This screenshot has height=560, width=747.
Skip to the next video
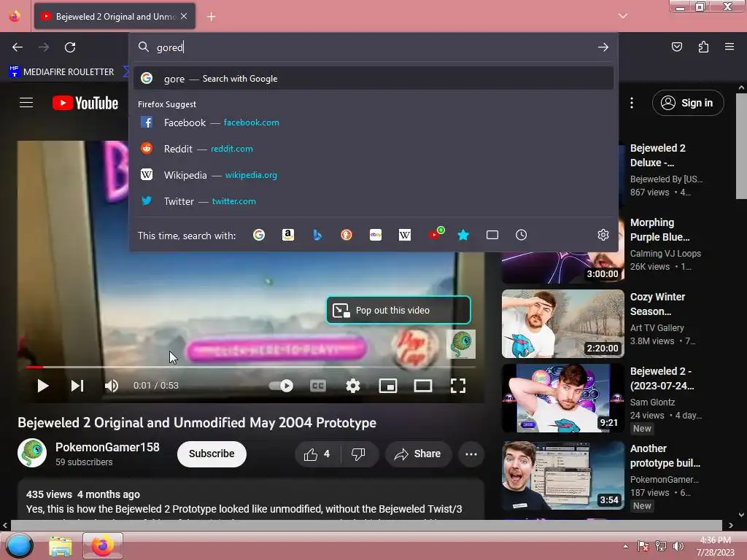[x=77, y=386]
